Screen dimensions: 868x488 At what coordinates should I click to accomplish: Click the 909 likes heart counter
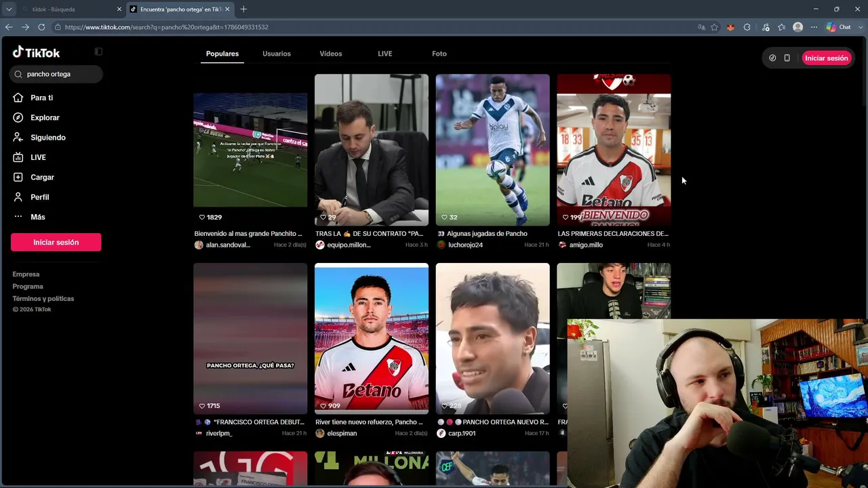330,406
